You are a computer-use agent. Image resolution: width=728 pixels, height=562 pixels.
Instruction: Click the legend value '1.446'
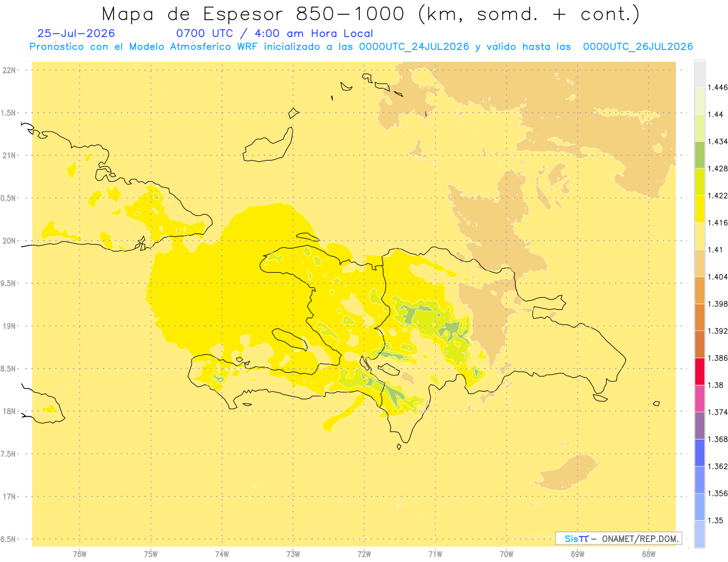click(x=718, y=87)
